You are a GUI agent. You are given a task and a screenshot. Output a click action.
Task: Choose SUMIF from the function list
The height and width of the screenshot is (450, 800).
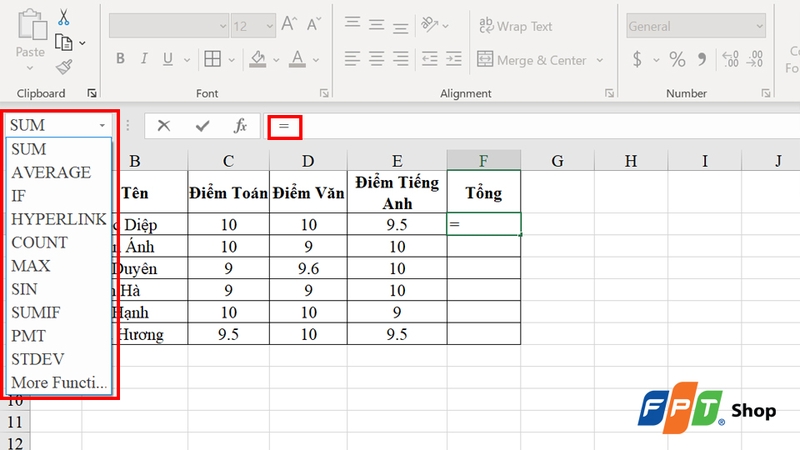(x=36, y=312)
